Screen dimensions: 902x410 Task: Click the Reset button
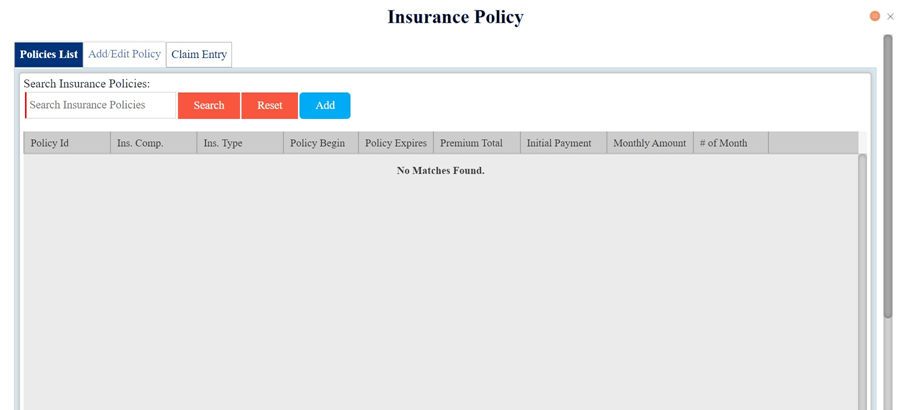(x=269, y=105)
